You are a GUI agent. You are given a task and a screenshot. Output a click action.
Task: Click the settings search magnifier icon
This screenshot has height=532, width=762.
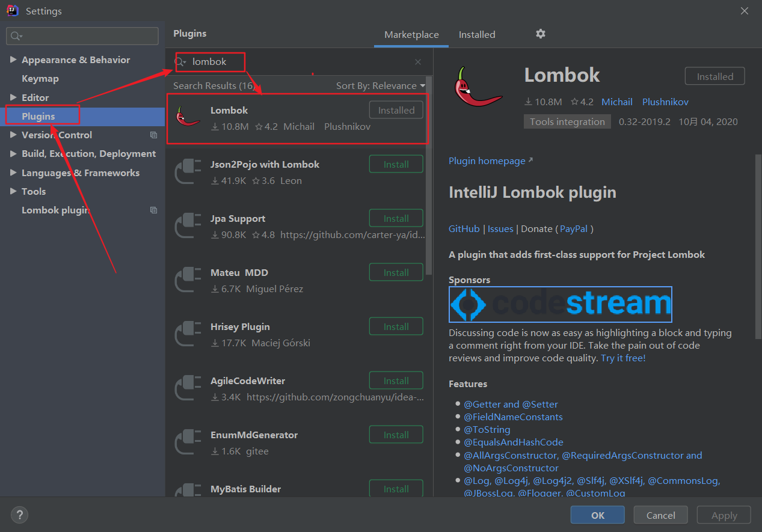16,36
